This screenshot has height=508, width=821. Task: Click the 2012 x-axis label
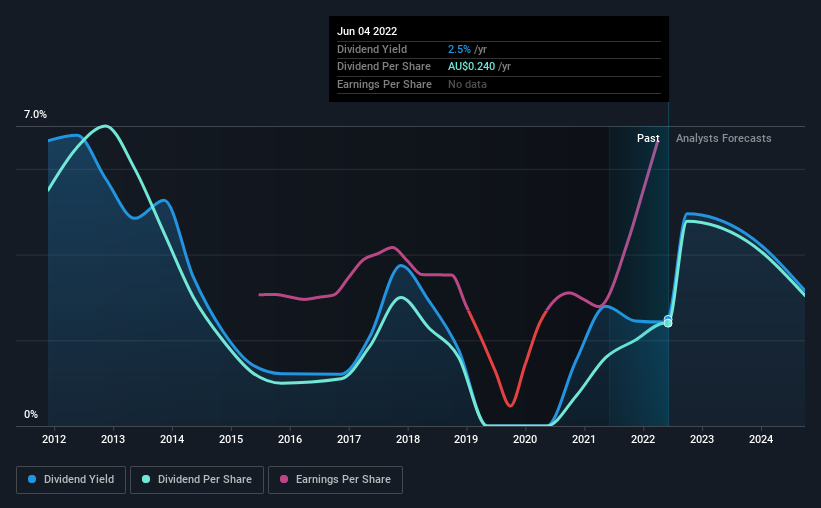[54, 439]
